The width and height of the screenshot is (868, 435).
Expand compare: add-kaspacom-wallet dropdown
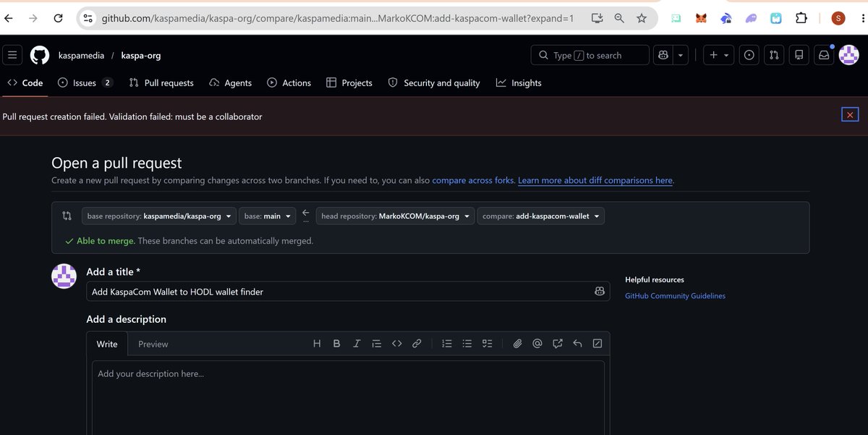point(541,216)
